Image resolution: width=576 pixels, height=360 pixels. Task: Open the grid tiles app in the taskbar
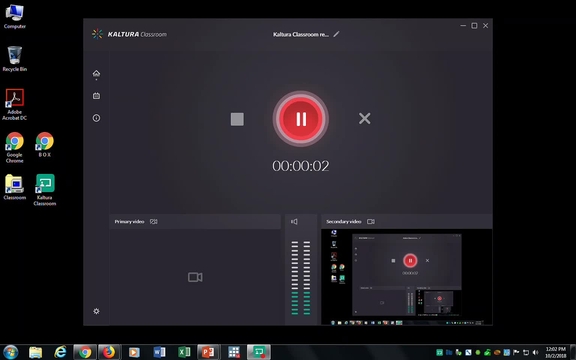234,352
